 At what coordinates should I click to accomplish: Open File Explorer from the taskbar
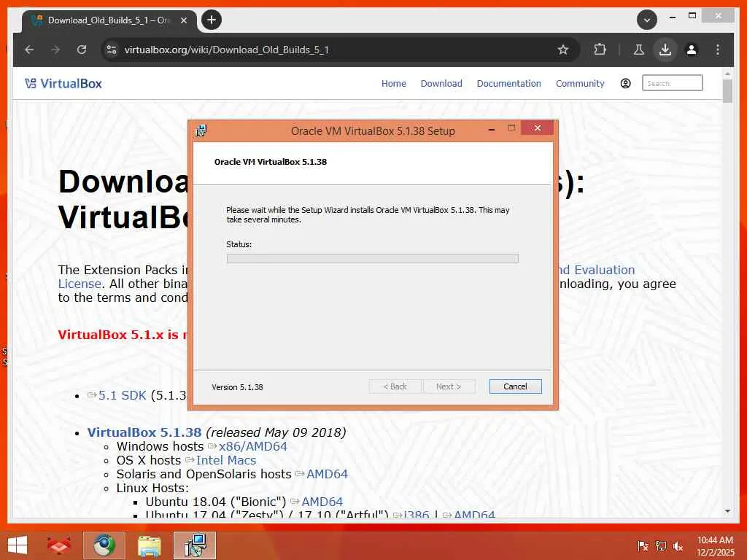pos(149,545)
